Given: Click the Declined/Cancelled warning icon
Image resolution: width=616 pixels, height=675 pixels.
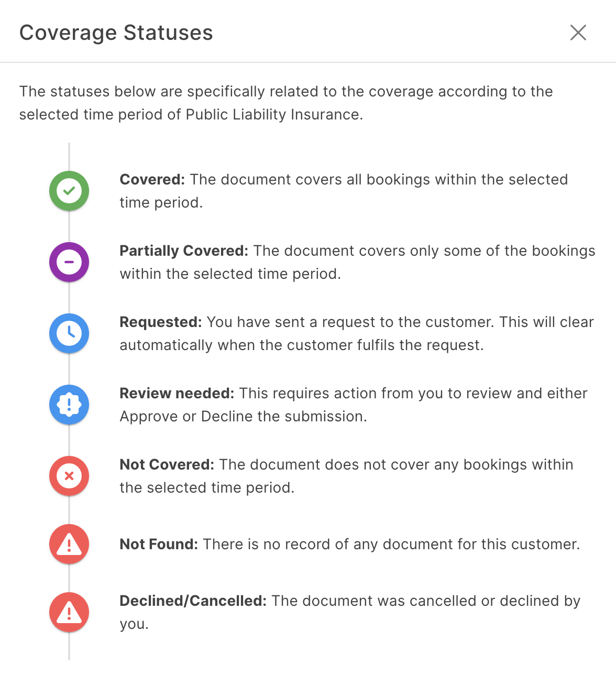Looking at the screenshot, I should [x=69, y=612].
